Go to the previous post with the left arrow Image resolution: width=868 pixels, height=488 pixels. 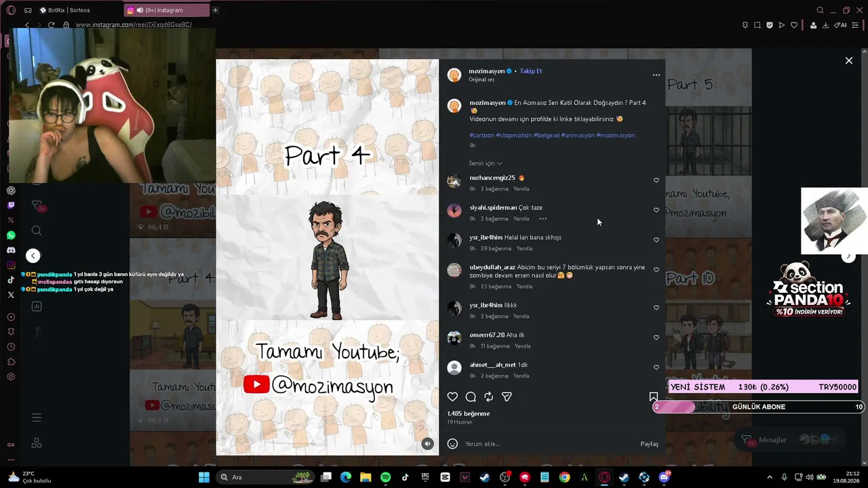click(x=33, y=256)
